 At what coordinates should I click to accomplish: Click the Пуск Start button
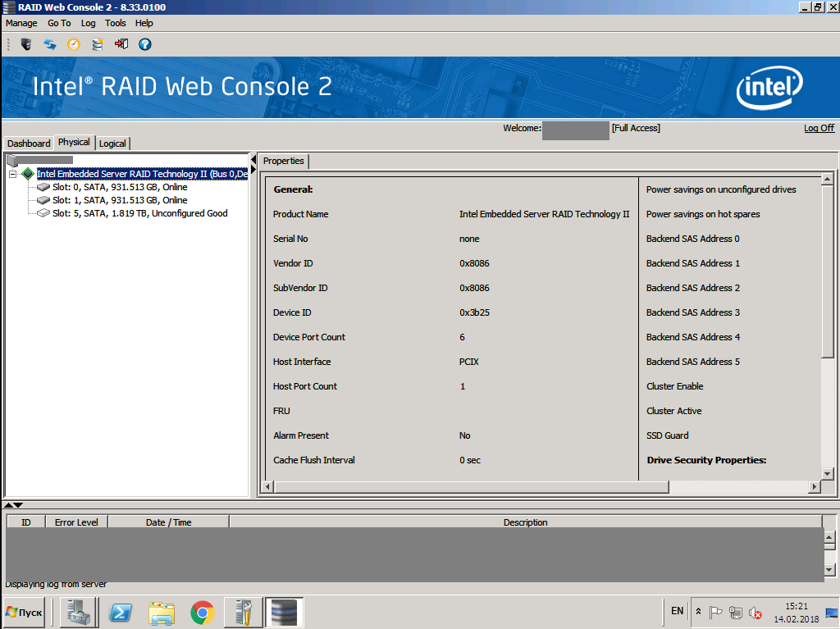tap(24, 612)
